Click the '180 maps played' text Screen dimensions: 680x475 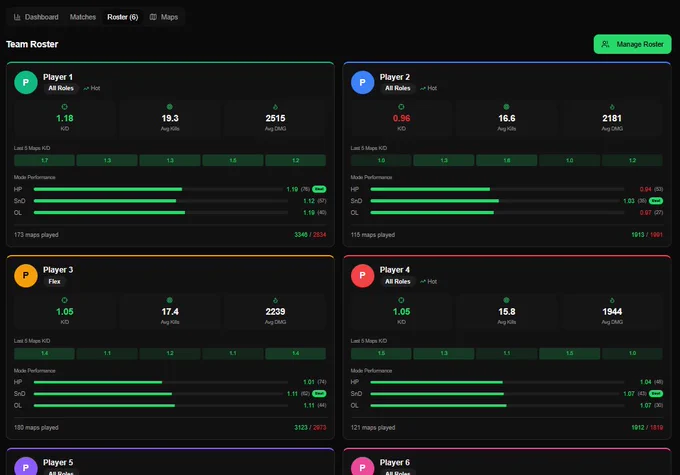[36, 428]
